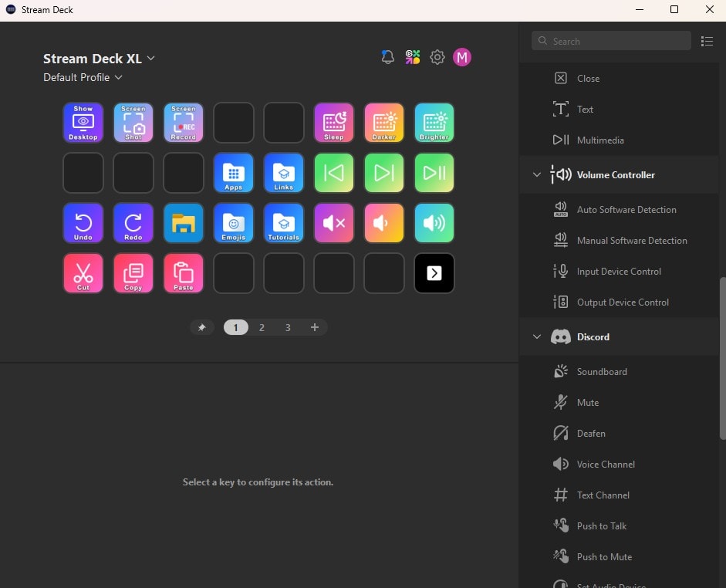Select Manual Software Detection action
Screen dimensions: 726x588
coord(620,241)
